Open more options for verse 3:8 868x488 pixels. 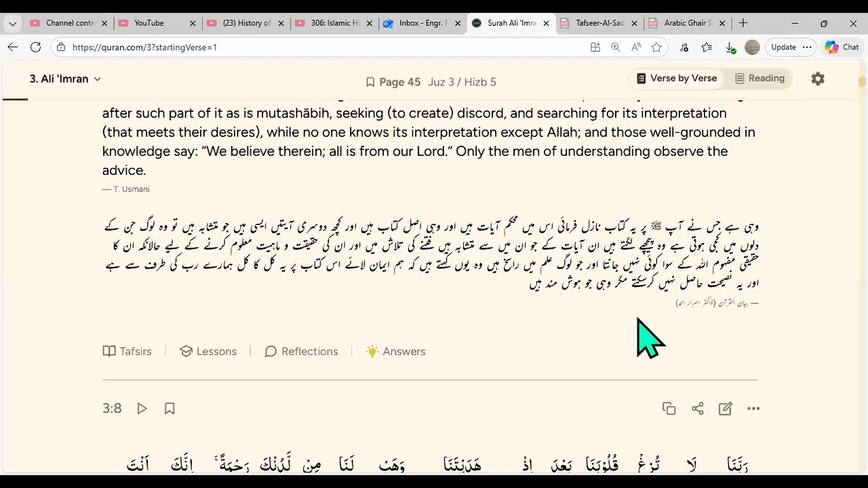[753, 409]
